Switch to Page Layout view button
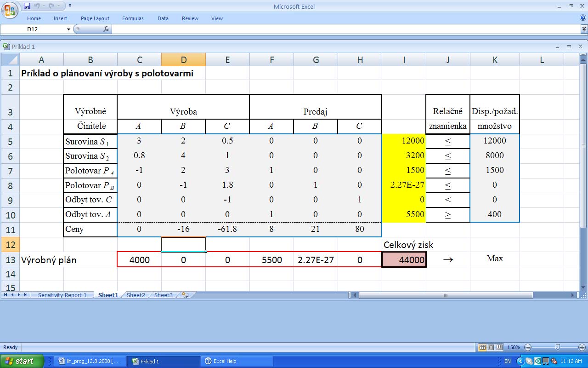Image resolution: width=588 pixels, height=368 pixels. click(491, 347)
